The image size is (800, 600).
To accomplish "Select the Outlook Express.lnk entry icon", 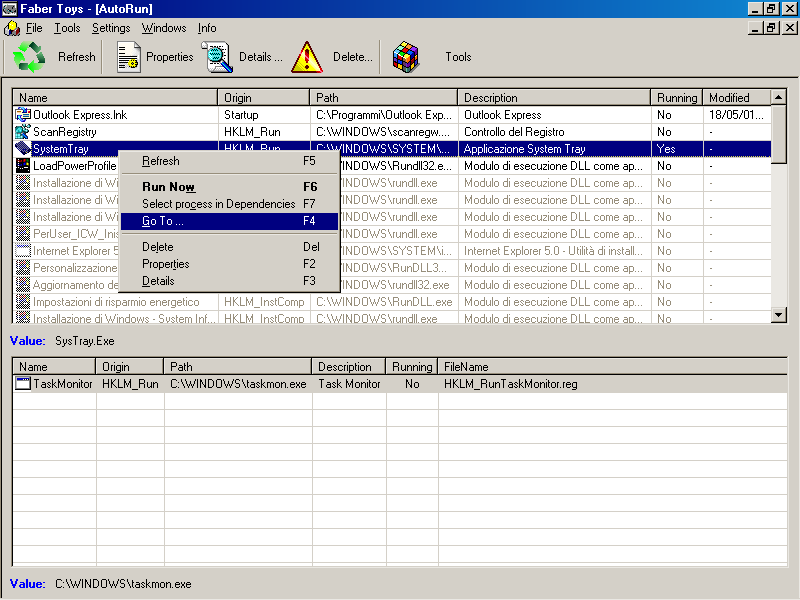I will tap(24, 115).
